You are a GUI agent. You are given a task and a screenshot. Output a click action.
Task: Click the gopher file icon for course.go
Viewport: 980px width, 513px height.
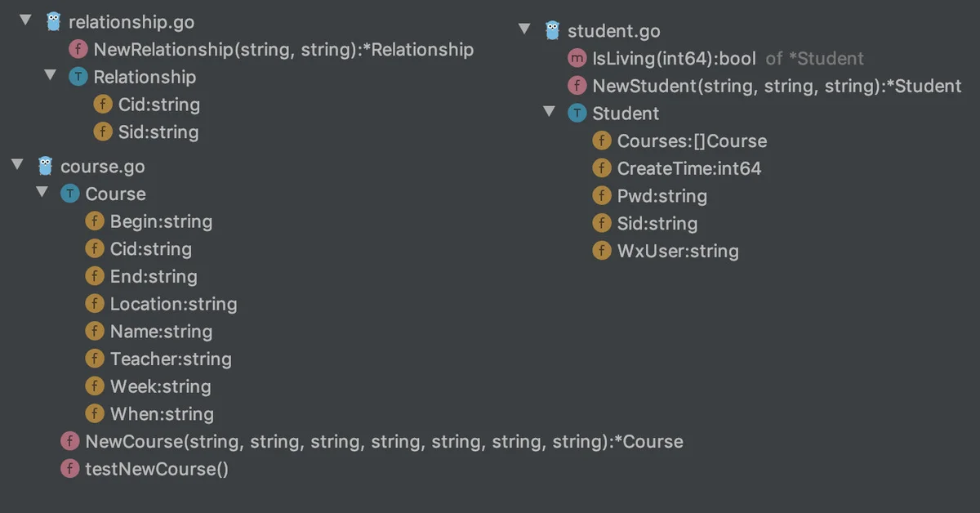click(45, 166)
